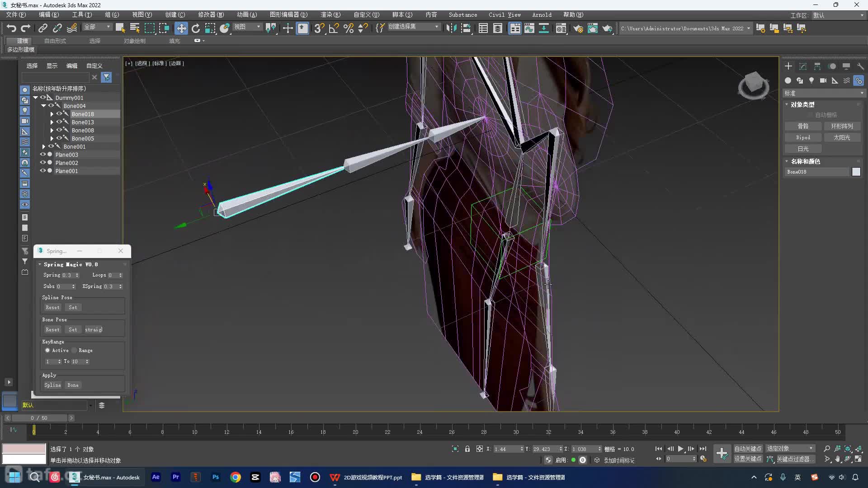This screenshot has height=488, width=868.
Task: Select the Range radio button
Action: 74,350
